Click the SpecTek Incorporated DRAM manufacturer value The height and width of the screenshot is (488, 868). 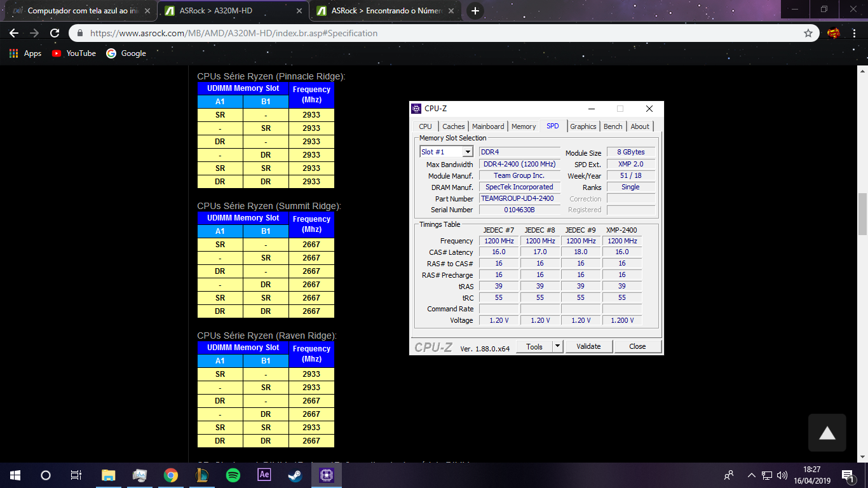(520, 187)
